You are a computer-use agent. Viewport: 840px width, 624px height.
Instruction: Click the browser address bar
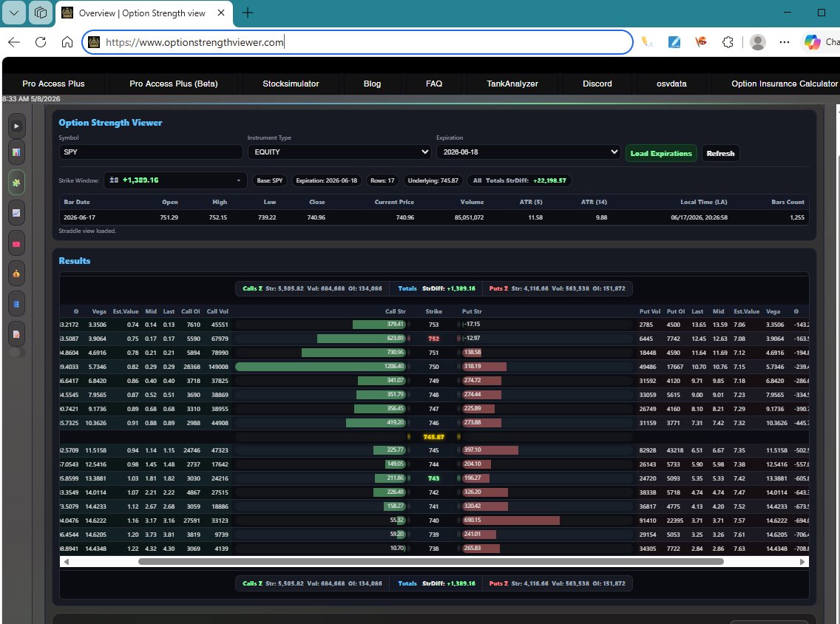click(x=357, y=42)
